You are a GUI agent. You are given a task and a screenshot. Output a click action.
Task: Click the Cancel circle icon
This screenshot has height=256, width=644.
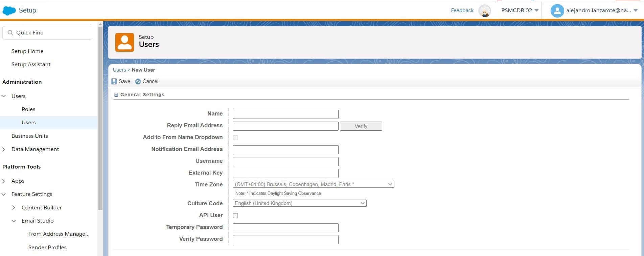[x=138, y=81]
